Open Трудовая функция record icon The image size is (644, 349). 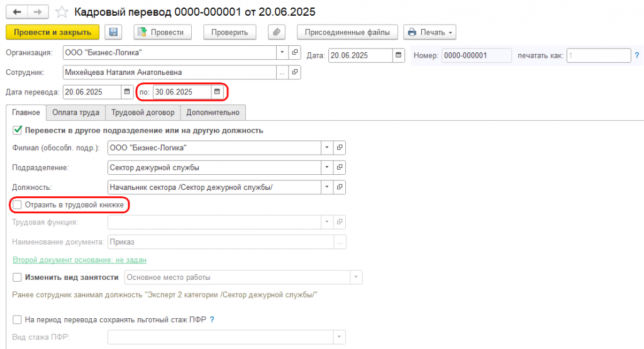tap(340, 222)
